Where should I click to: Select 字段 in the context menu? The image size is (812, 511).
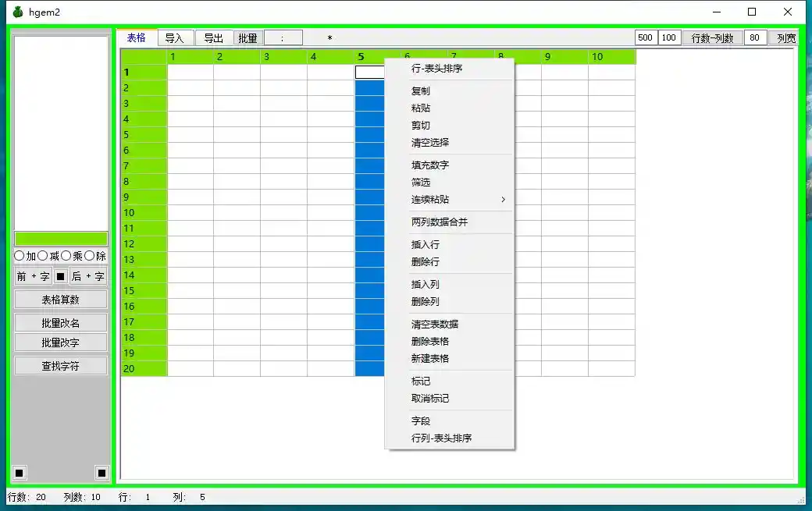(x=450, y=421)
